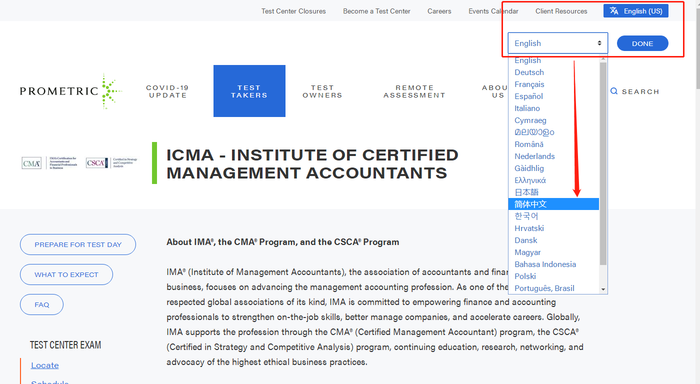Click the translate icon in language button
Viewport: 700px width, 384px height.
(614, 11)
